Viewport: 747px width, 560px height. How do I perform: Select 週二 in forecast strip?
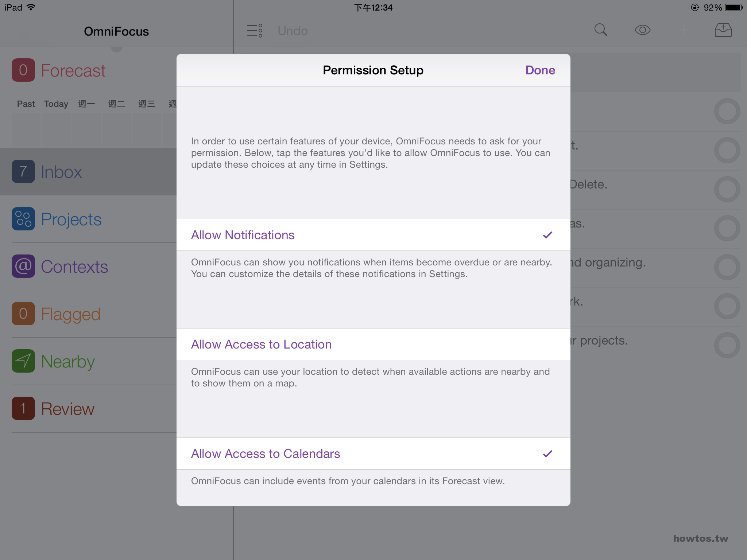point(117,104)
